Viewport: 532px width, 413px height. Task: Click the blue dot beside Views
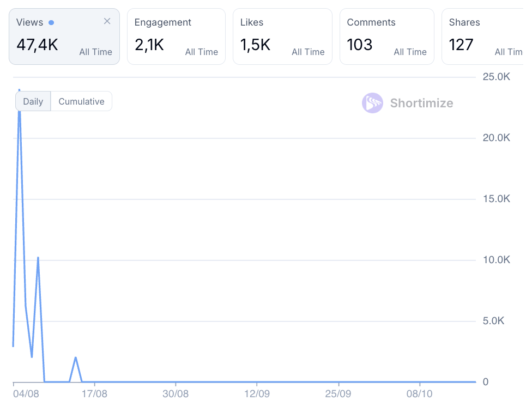coord(51,23)
